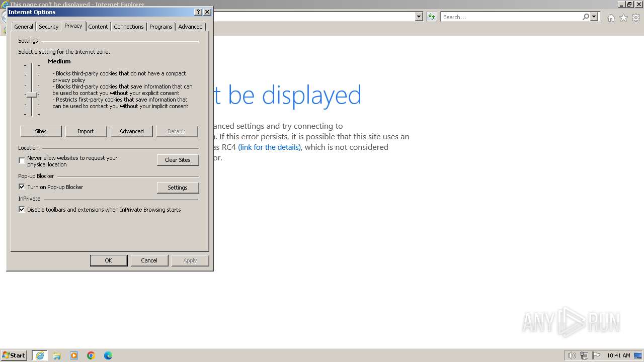Click the Sites button

click(41, 131)
